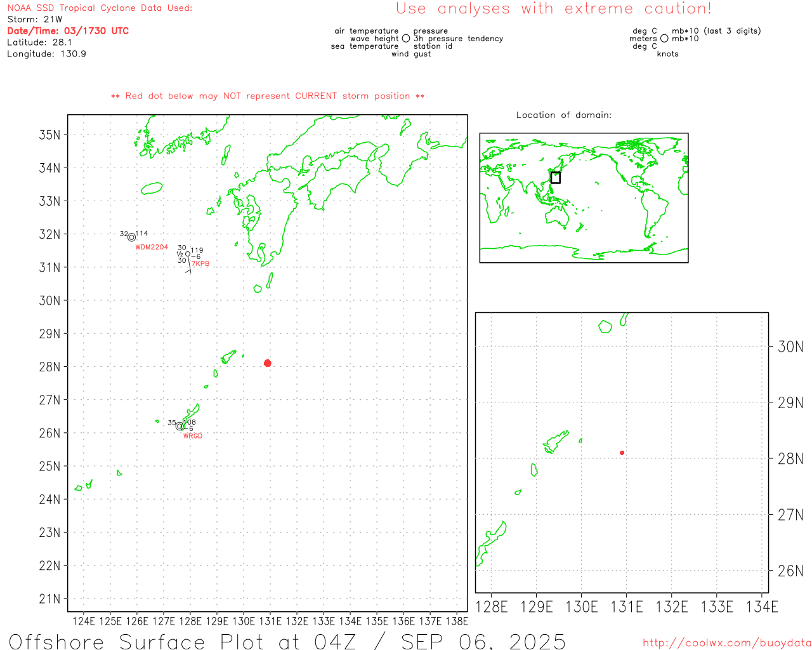Click the 'WDM2204' station label
812x650 pixels.
(x=152, y=247)
